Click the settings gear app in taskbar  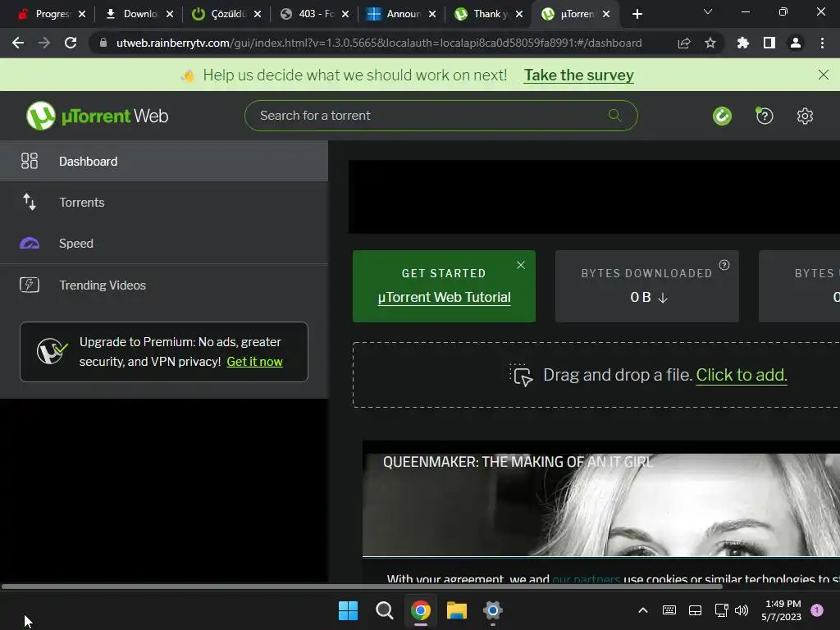pyautogui.click(x=493, y=610)
